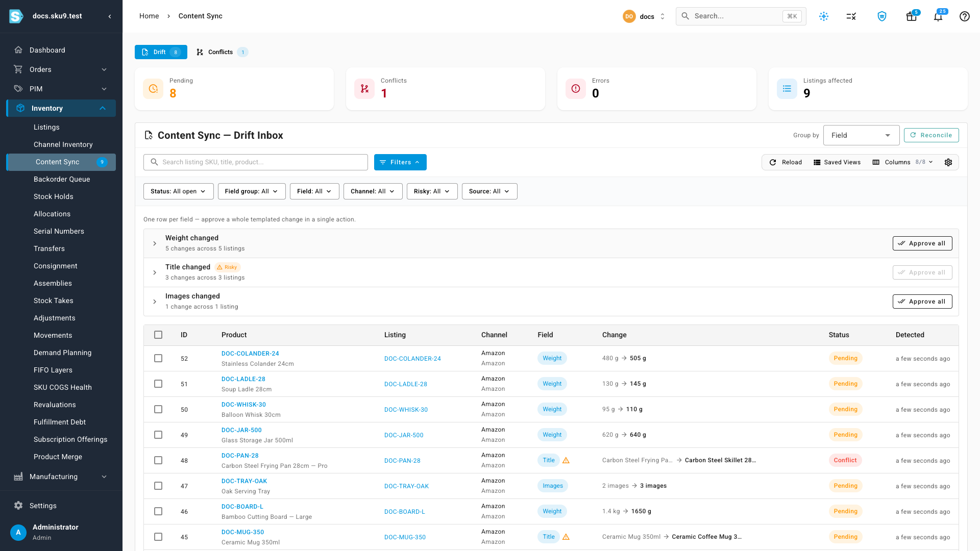Open Stock Takes in sidebar
980x551 pixels.
(x=54, y=300)
